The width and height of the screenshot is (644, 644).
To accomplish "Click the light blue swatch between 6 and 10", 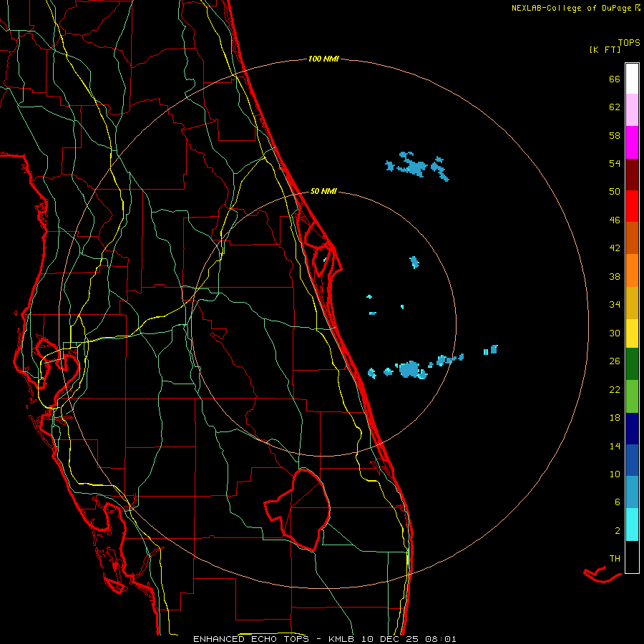I will click(x=632, y=492).
